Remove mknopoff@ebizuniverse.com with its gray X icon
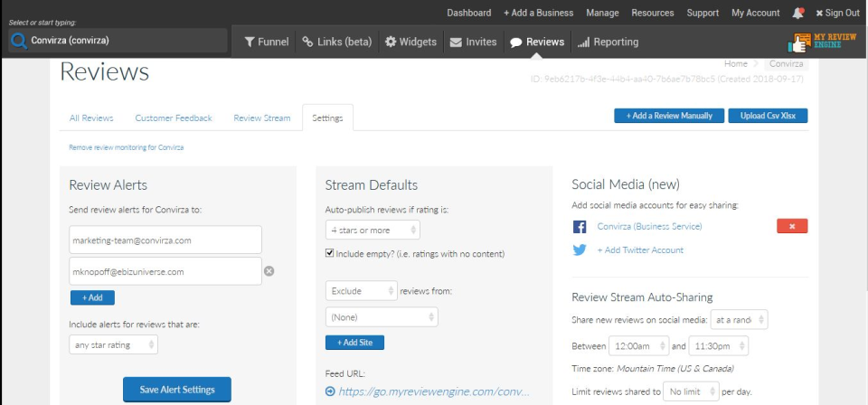Image resolution: width=868 pixels, height=405 pixels. tap(269, 271)
